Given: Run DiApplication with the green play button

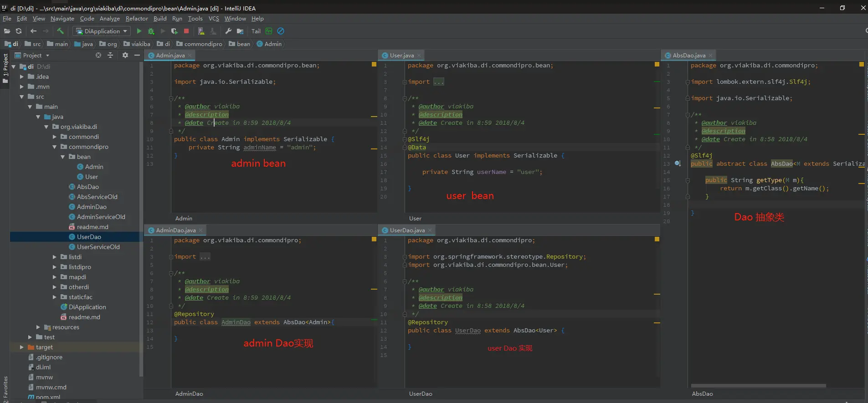Looking at the screenshot, I should [139, 31].
